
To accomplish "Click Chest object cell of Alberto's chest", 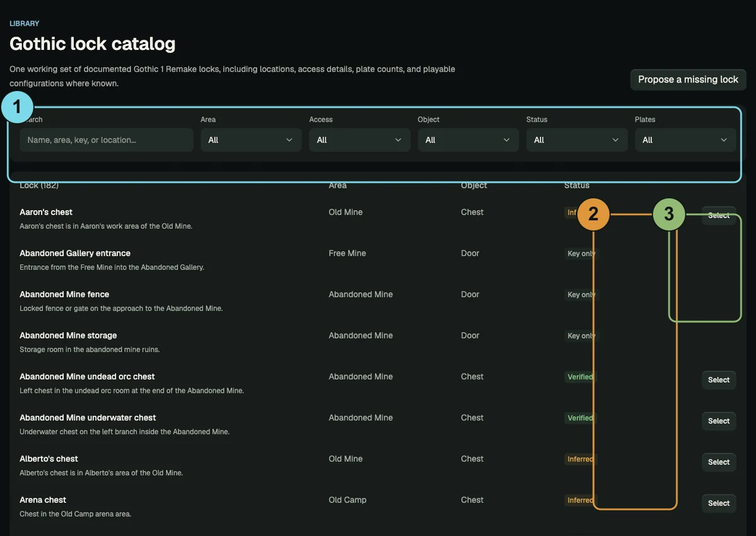I will click(x=472, y=459).
